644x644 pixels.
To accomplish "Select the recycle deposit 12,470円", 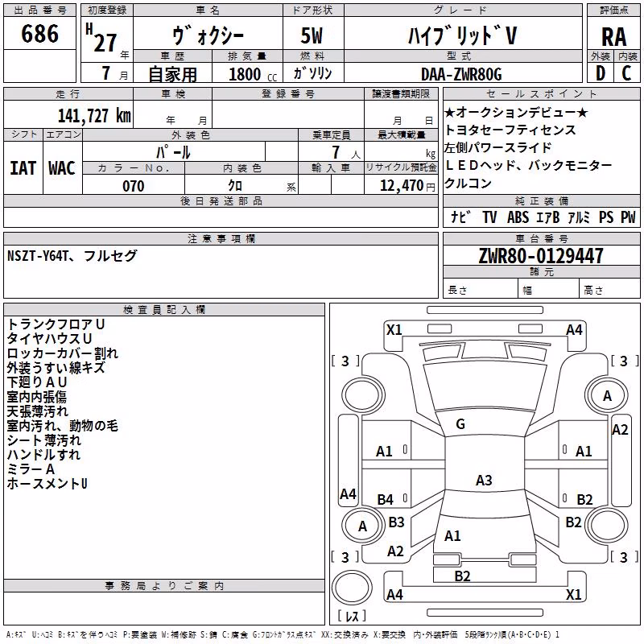I will coord(407,186).
